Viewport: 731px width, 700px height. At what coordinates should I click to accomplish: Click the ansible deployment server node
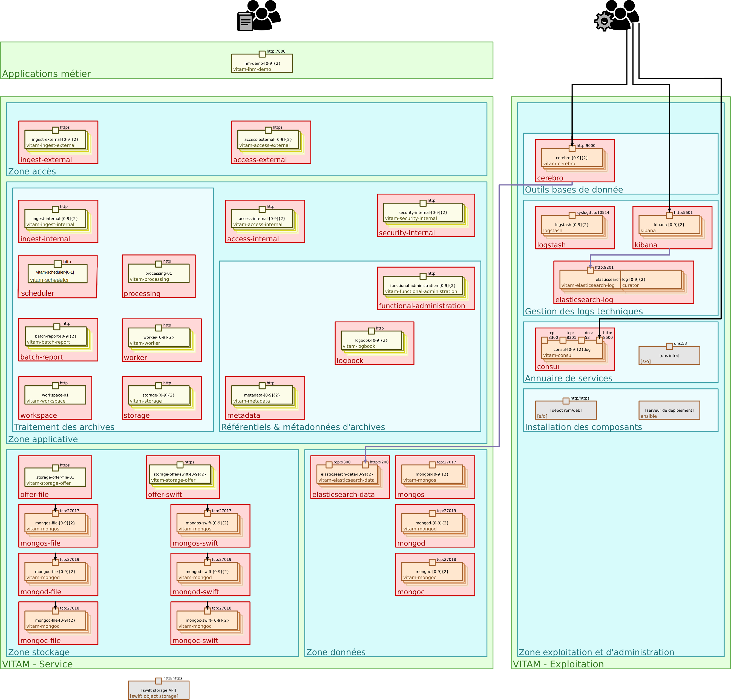[x=669, y=410]
